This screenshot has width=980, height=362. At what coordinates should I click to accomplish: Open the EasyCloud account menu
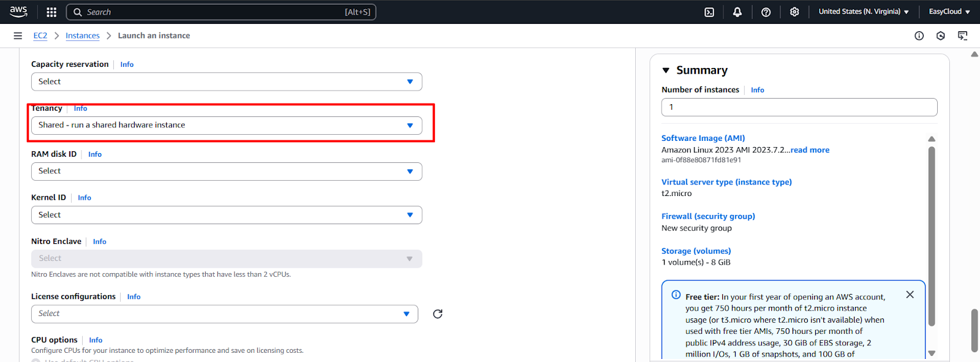(949, 12)
